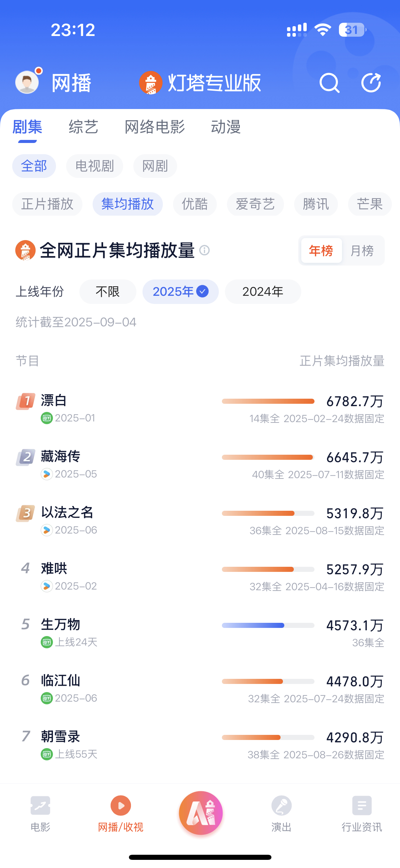Open the user avatar profile
400x868 pixels.
pyautogui.click(x=27, y=82)
